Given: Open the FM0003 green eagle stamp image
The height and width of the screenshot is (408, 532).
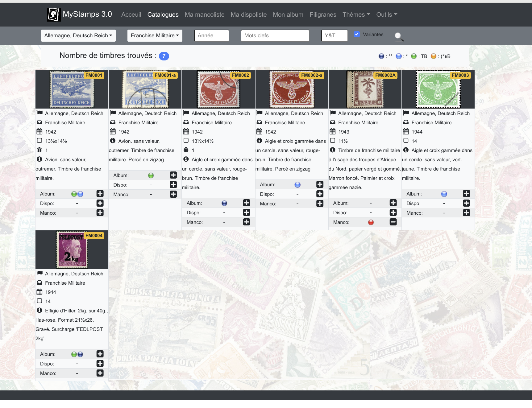Looking at the screenshot, I should [438, 89].
